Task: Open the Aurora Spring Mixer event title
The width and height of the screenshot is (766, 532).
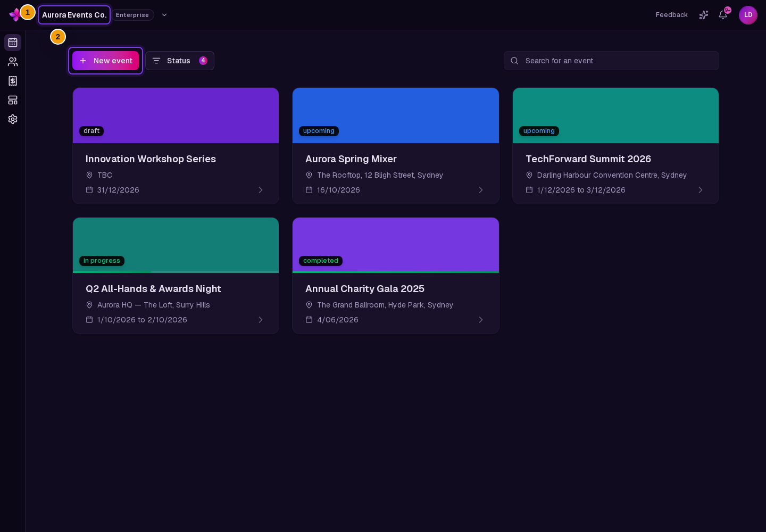Action: [x=351, y=159]
